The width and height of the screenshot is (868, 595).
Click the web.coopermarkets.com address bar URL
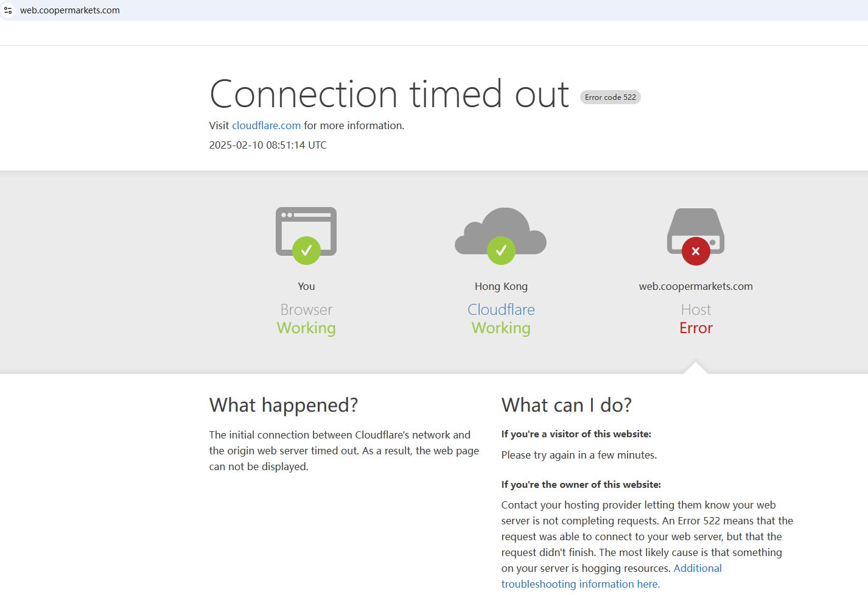click(x=70, y=10)
